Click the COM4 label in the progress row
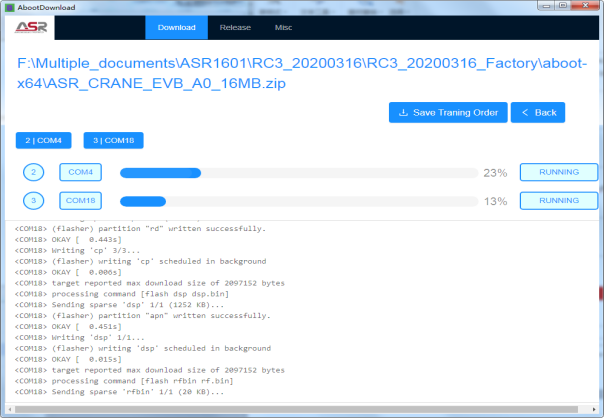 (80, 173)
